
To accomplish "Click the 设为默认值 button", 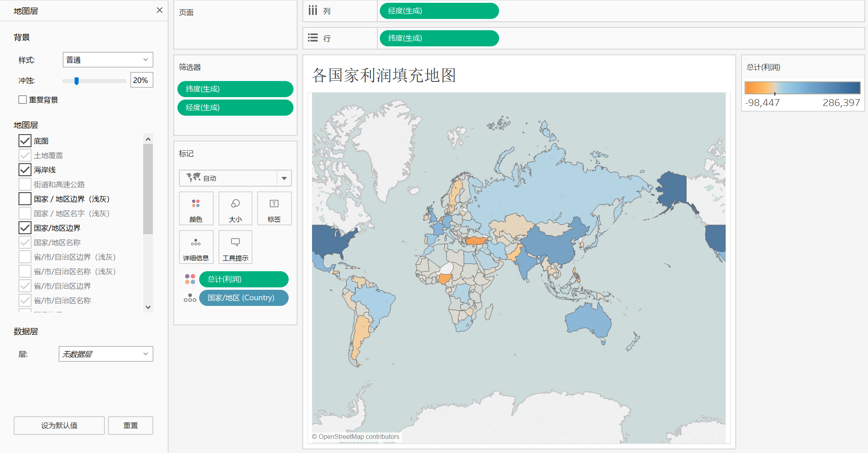I will [x=59, y=425].
